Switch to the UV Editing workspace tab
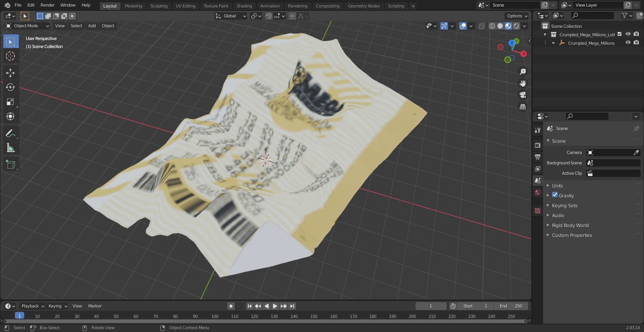 (x=185, y=6)
